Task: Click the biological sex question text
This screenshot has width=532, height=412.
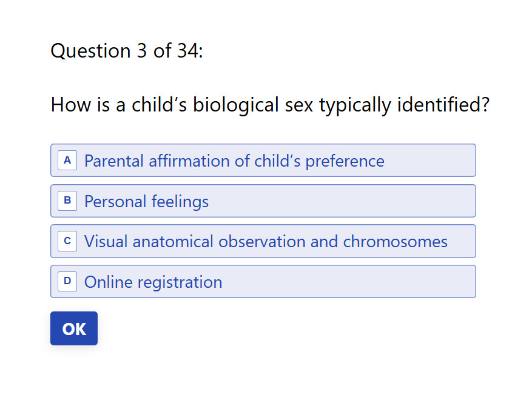Action: (x=270, y=105)
